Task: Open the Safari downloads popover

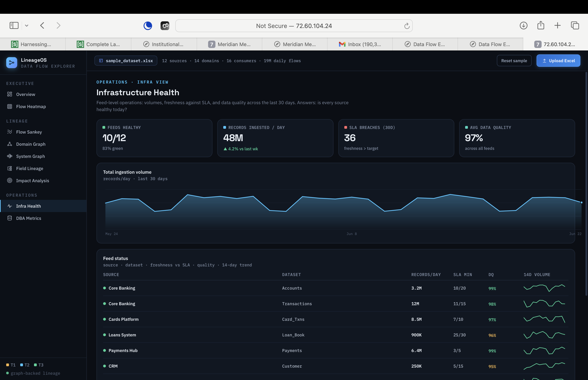Action: (x=523, y=25)
